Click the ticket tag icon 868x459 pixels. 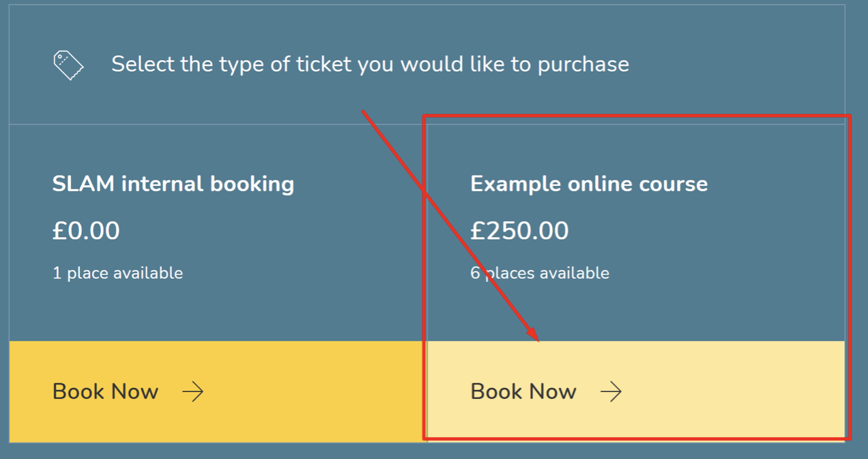pos(68,65)
